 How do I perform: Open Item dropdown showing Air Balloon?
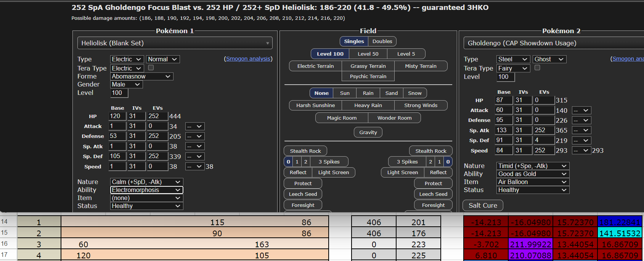pos(533,182)
